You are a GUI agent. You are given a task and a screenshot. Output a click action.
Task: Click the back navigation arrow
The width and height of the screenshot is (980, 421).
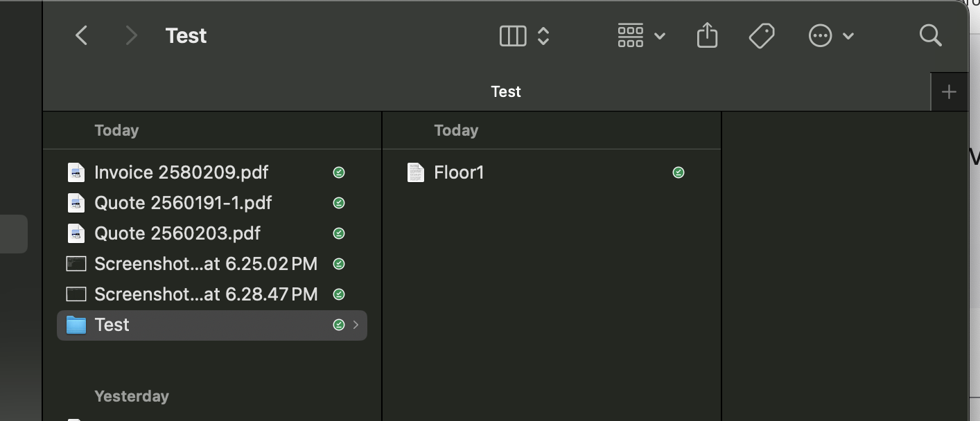pos(82,35)
